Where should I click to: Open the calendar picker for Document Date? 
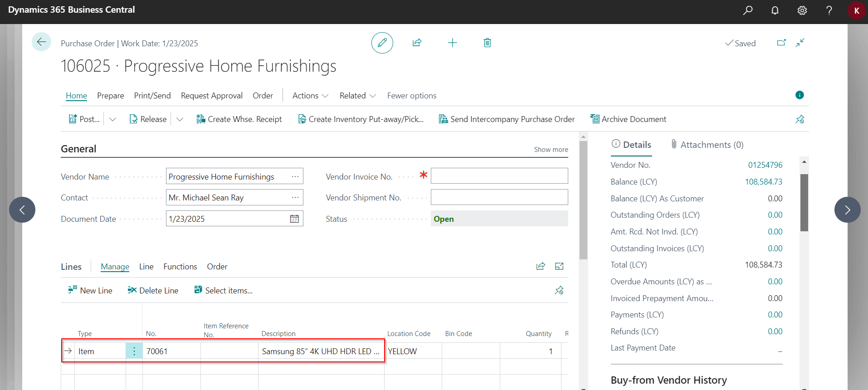(294, 219)
